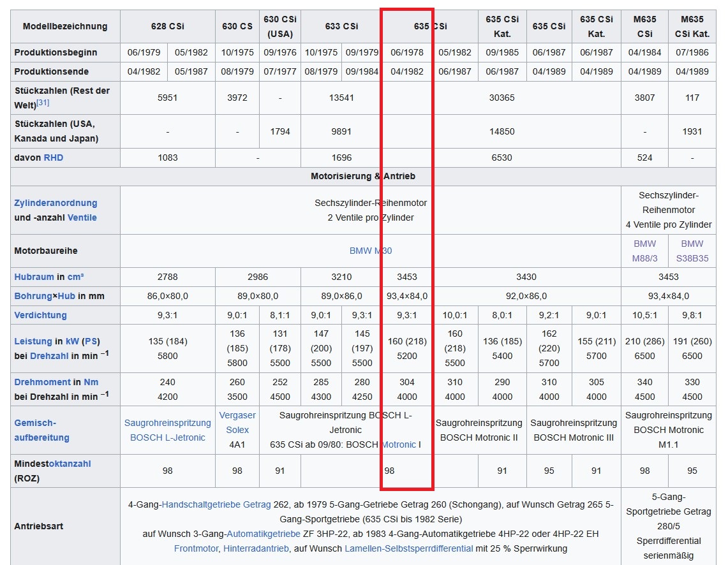
Task: Follow the Hinterradantrieb link
Action: 256,548
